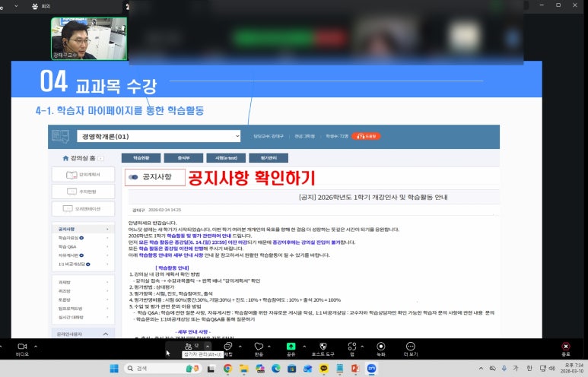This screenshot has height=377, width=588.
Task: Open the Zoom chat panel
Action: pos(228,347)
